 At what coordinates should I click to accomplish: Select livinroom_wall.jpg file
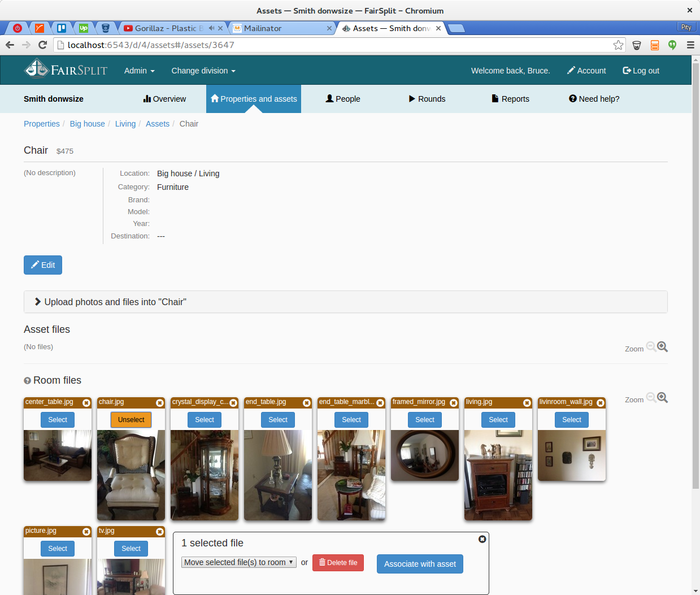coord(572,420)
